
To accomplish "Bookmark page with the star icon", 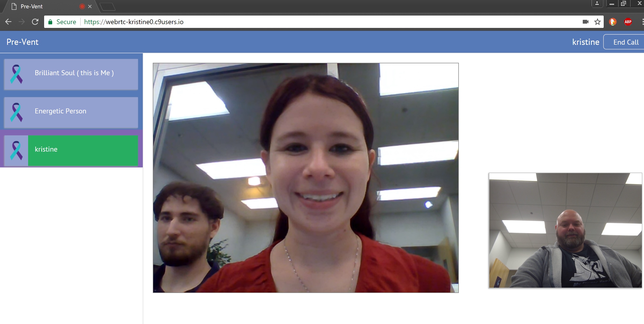I will tap(597, 22).
